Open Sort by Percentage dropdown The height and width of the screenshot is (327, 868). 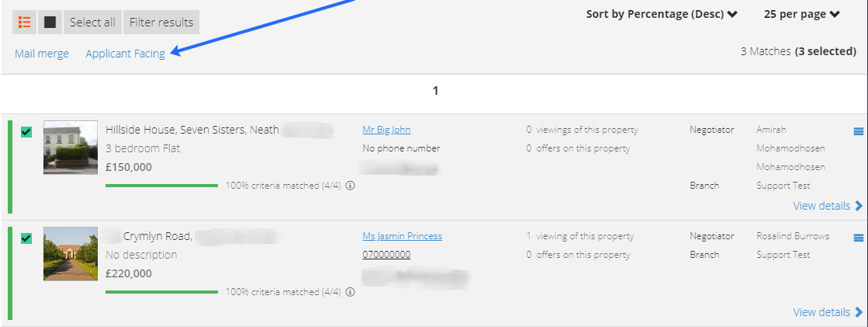tap(662, 15)
